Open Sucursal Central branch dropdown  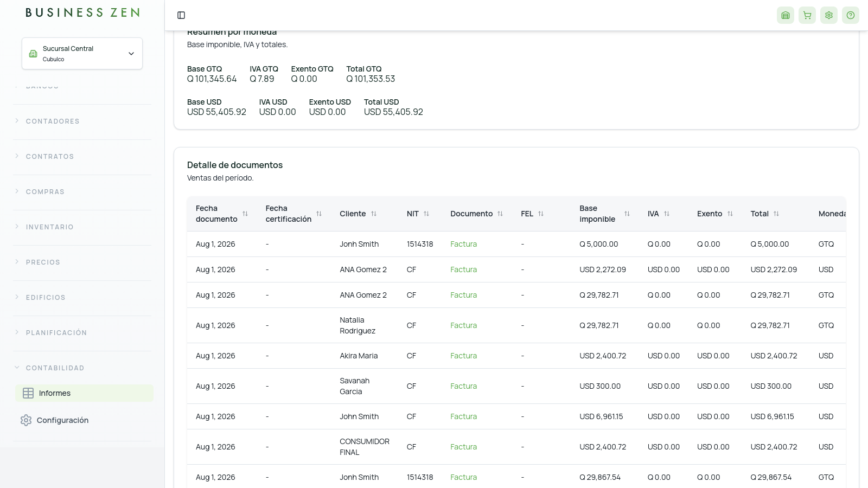[x=82, y=53]
